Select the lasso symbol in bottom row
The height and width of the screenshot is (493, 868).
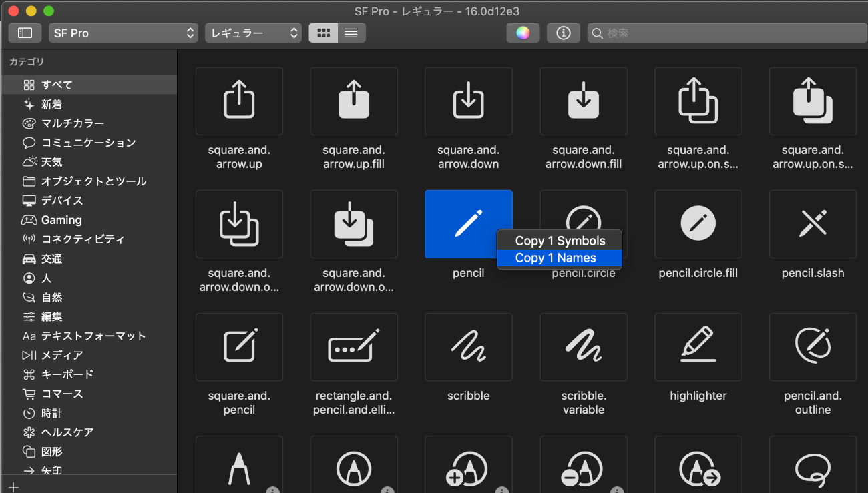click(x=813, y=465)
